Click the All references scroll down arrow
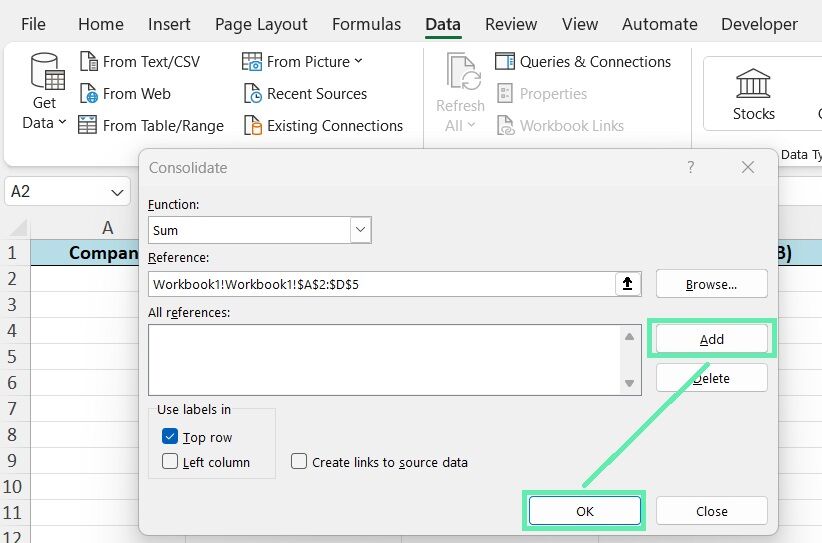Viewport: 822px width, 543px height. tap(630, 383)
